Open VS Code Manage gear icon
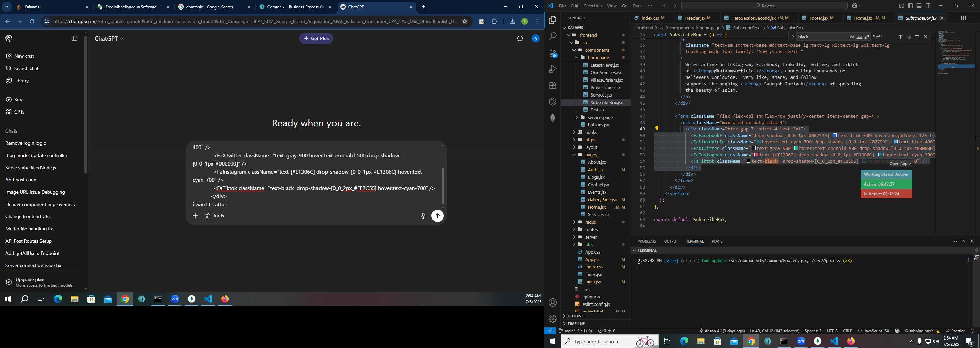Image resolution: width=980 pixels, height=348 pixels. coord(552,319)
